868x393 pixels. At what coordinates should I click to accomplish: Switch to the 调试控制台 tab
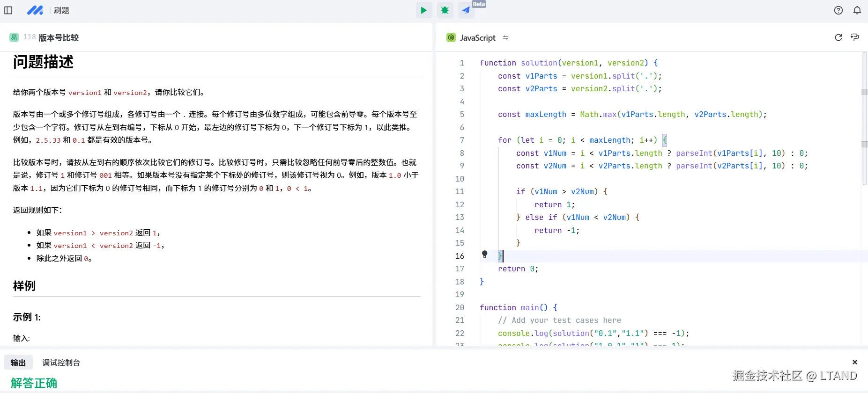tap(61, 363)
